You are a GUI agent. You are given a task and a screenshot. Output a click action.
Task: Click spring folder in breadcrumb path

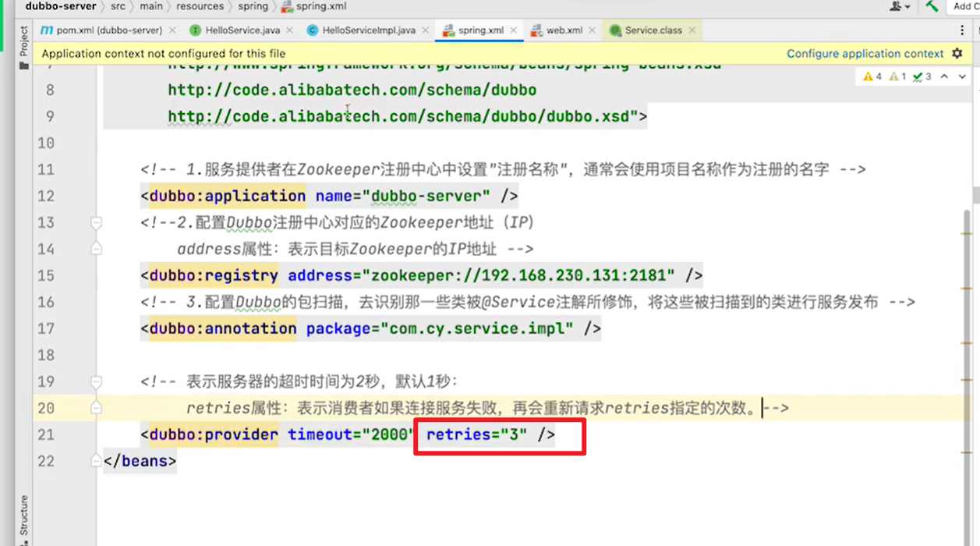(253, 6)
